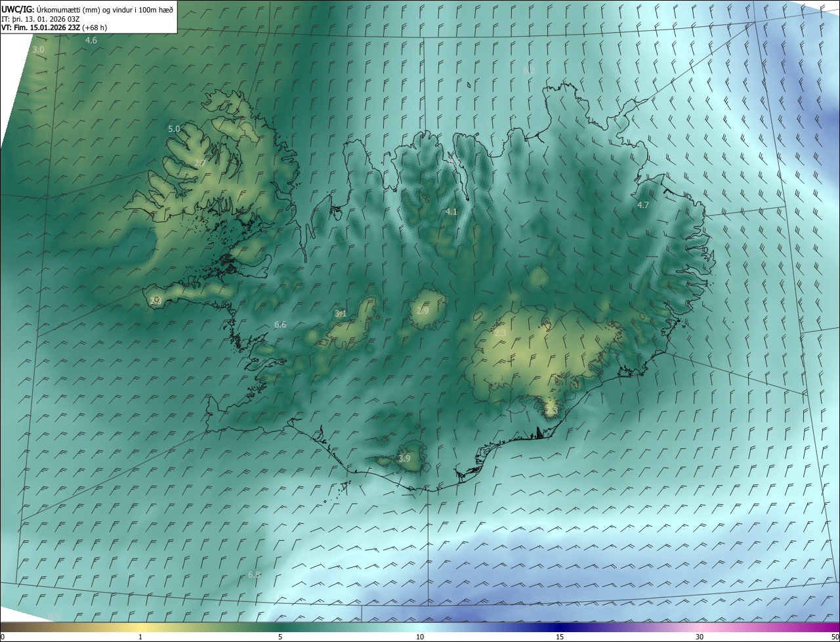Click the 1 tick label on the color scale
This screenshot has width=840, height=642.
(x=140, y=637)
